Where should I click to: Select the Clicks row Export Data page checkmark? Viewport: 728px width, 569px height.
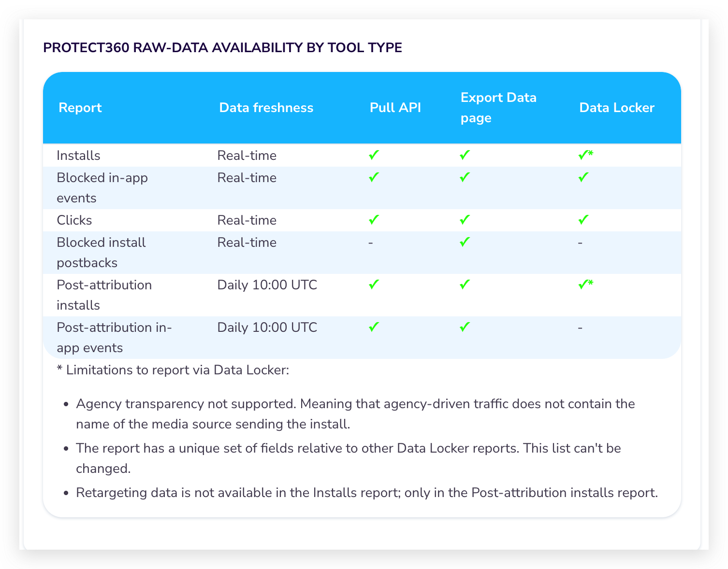tap(464, 220)
